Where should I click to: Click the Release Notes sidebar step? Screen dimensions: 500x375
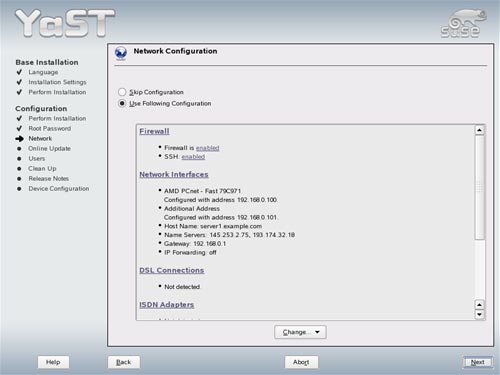pos(49,178)
